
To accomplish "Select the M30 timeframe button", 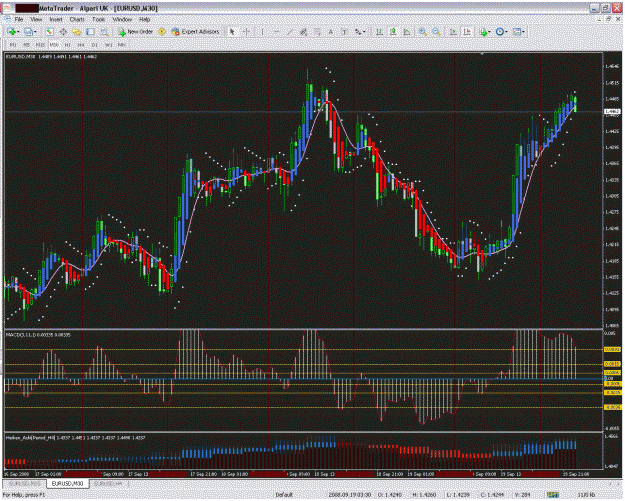I will click(54, 45).
